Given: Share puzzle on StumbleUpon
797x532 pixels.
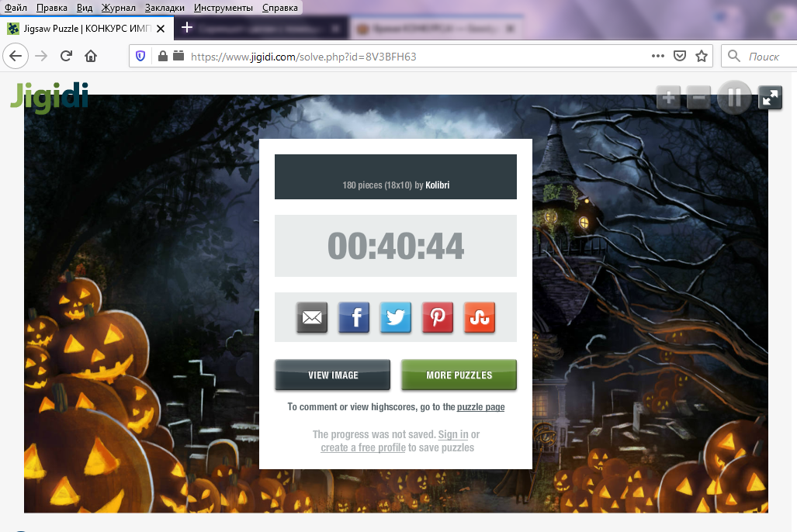Looking at the screenshot, I should (480, 318).
